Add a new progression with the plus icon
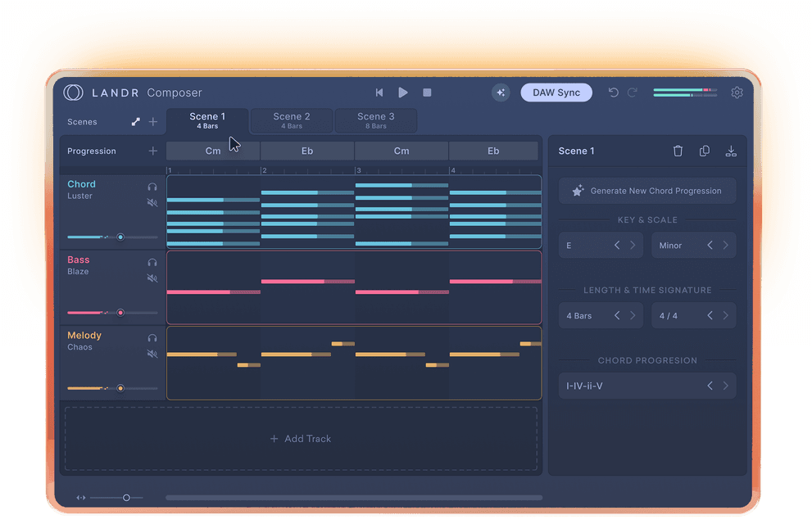Screen dimensions: 812x524 (152, 151)
